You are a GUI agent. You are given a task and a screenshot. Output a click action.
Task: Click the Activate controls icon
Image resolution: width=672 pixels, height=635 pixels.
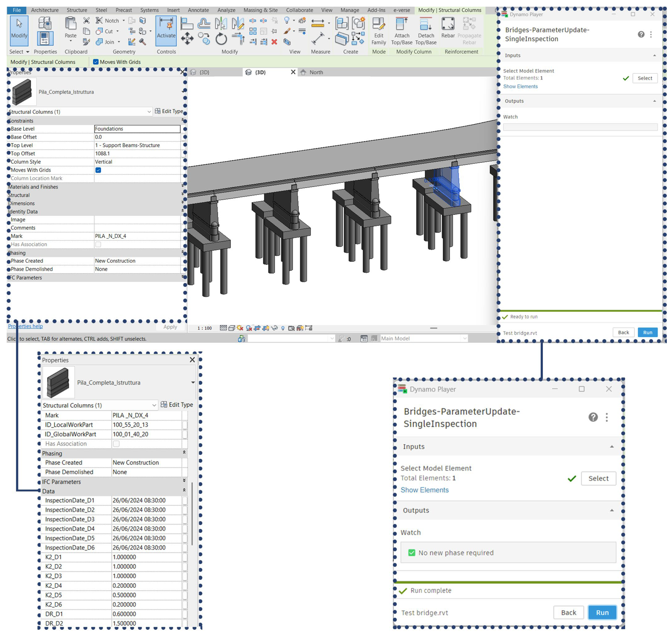point(166,26)
